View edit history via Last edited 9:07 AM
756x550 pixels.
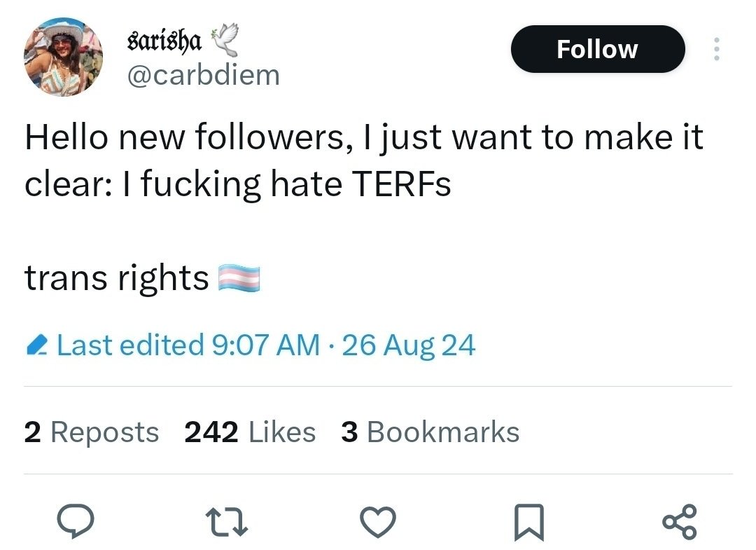pyautogui.click(x=188, y=345)
